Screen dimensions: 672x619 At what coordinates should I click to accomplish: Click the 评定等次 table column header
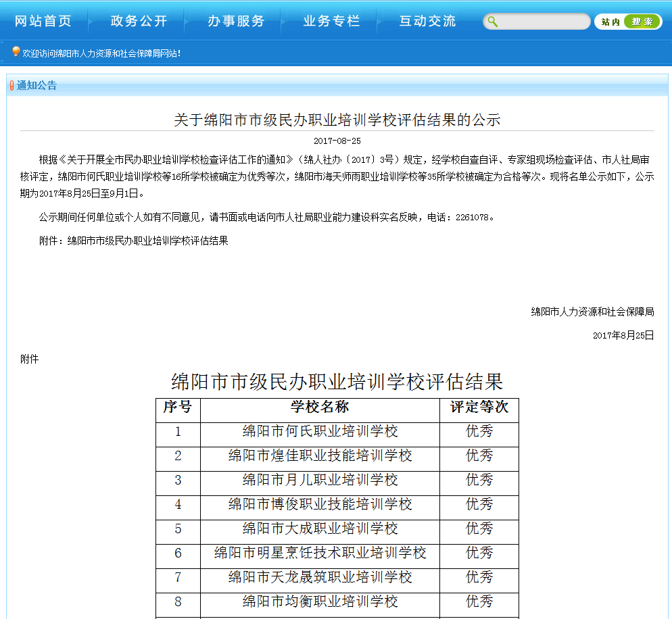(x=479, y=407)
